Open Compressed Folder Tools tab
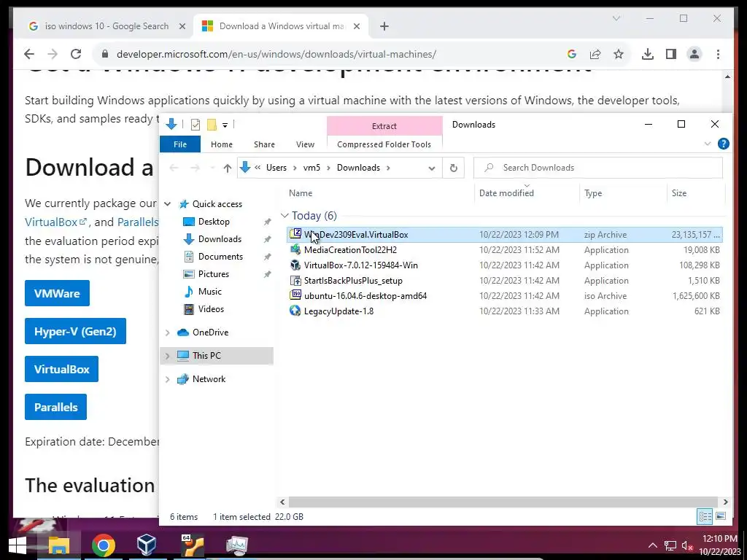Image resolution: width=747 pixels, height=560 pixels. pos(384,144)
